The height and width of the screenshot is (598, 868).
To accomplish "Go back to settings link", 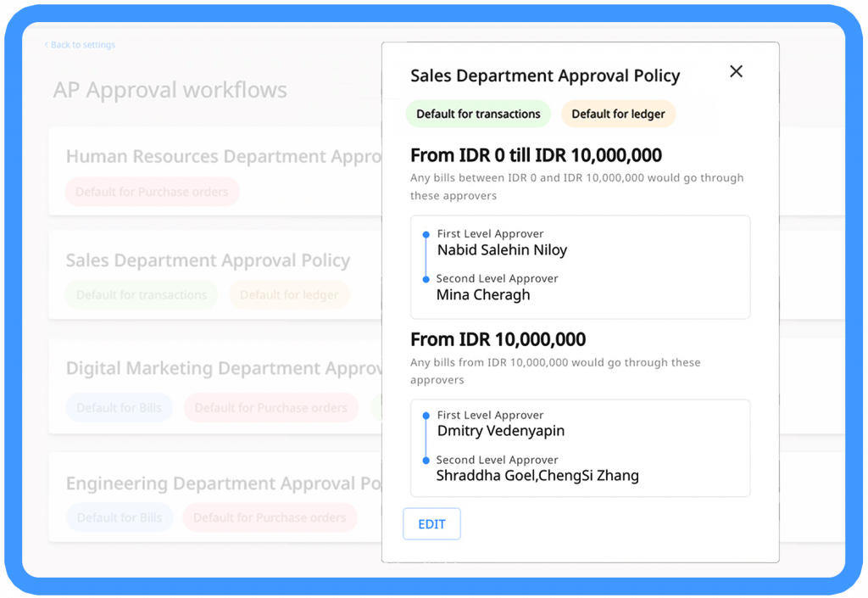I will (x=81, y=45).
